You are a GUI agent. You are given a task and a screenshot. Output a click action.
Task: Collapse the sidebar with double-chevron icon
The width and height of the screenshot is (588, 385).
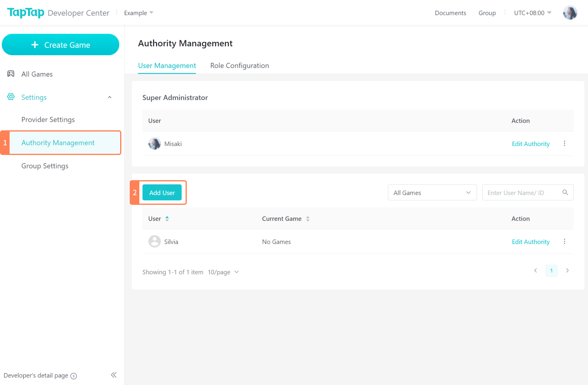(x=114, y=375)
